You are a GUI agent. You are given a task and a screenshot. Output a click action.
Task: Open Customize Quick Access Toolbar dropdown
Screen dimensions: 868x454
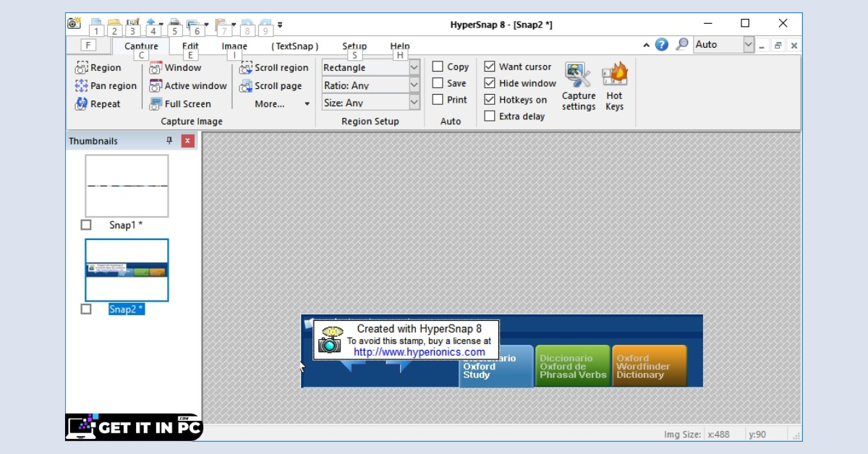coord(280,25)
